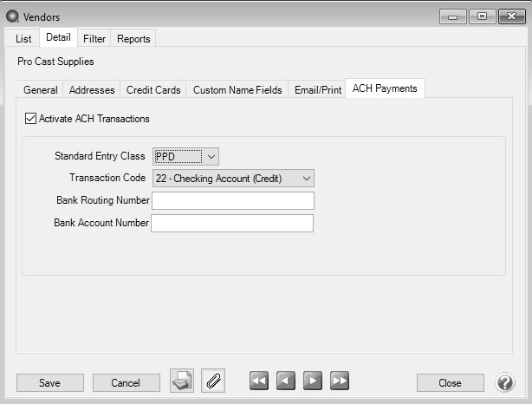
Task: Open help with question mark icon
Action: pyautogui.click(x=505, y=382)
